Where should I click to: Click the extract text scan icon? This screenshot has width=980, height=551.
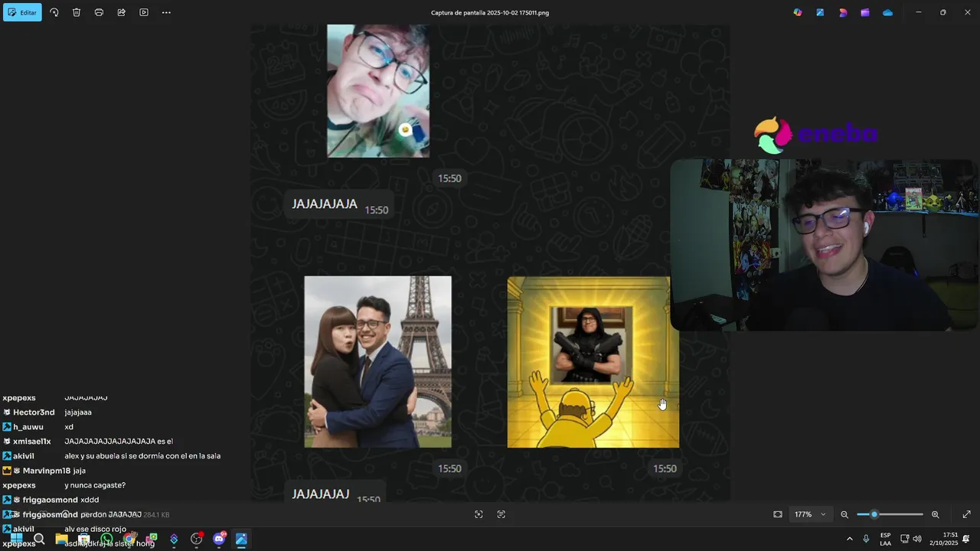pyautogui.click(x=501, y=514)
